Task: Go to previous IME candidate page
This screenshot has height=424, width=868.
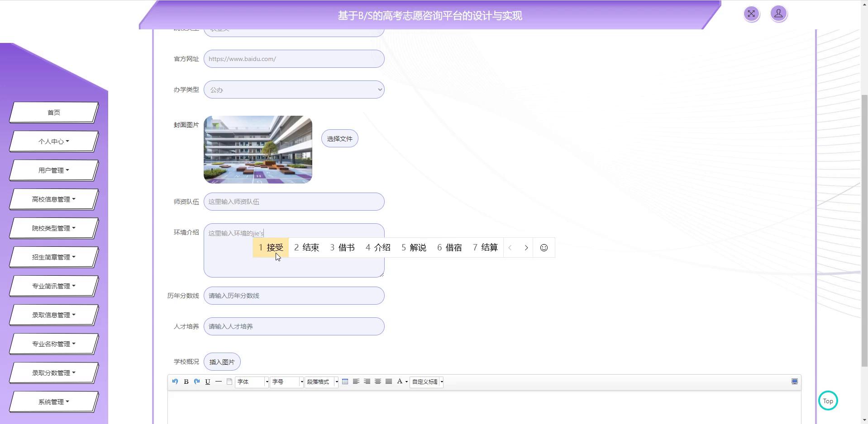Action: click(510, 248)
